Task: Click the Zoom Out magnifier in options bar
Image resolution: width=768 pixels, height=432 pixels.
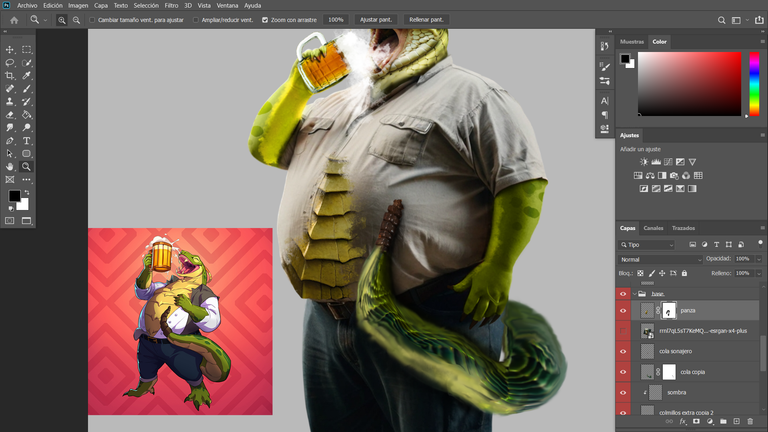Action: point(76,20)
